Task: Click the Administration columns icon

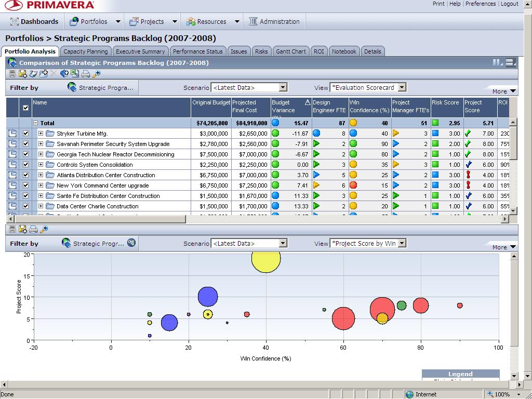Action: 253,21
